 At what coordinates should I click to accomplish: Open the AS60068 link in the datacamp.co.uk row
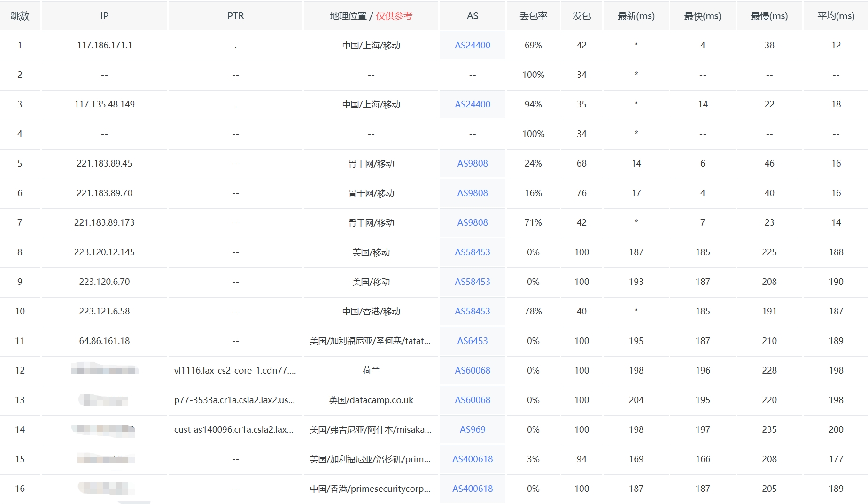point(473,400)
